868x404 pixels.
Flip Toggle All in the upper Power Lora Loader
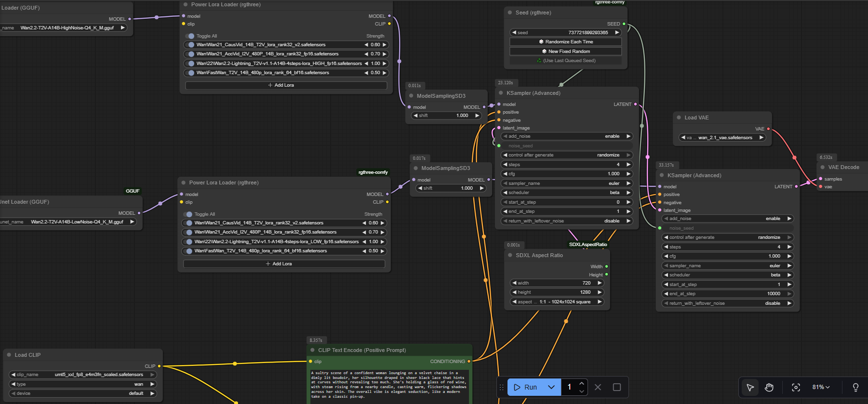[x=189, y=36]
